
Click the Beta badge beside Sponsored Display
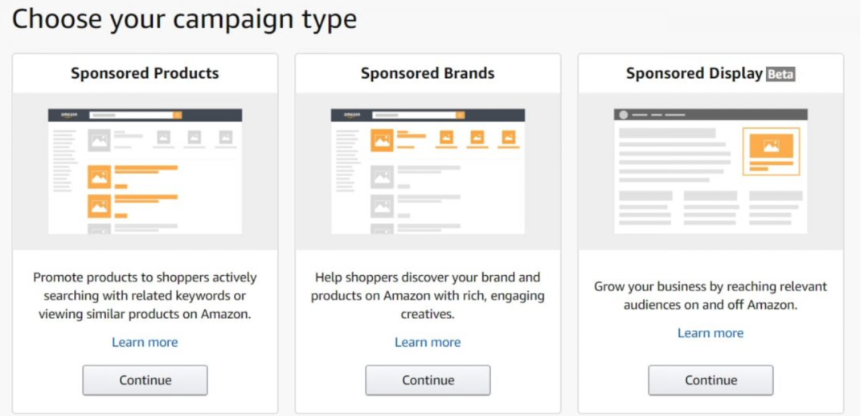coord(780,74)
